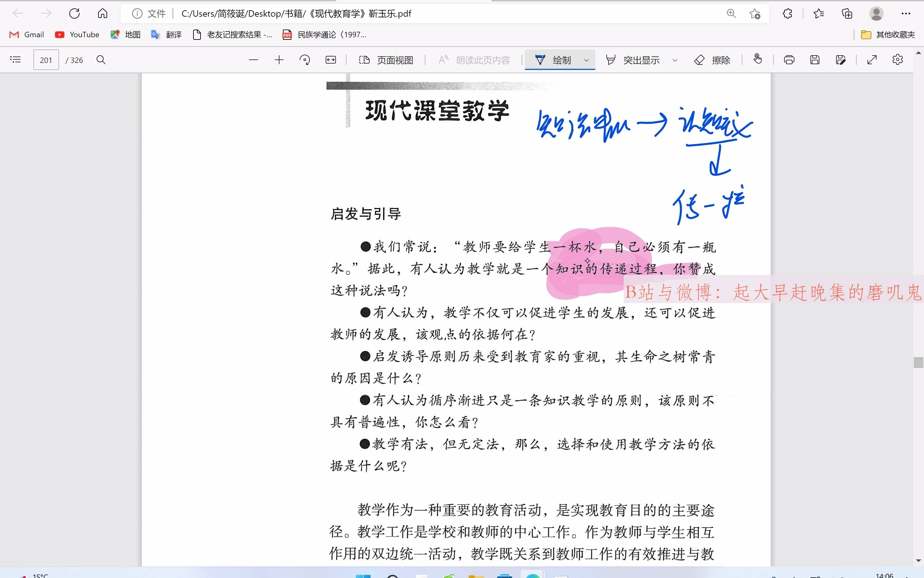Click scrollbar down arrow
The width and height of the screenshot is (924, 578).
click(918, 560)
